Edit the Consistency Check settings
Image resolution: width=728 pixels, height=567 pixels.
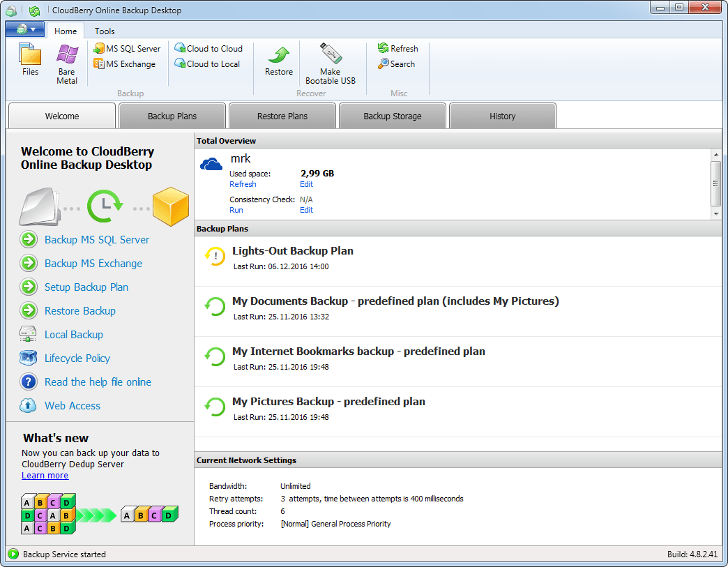coord(306,210)
